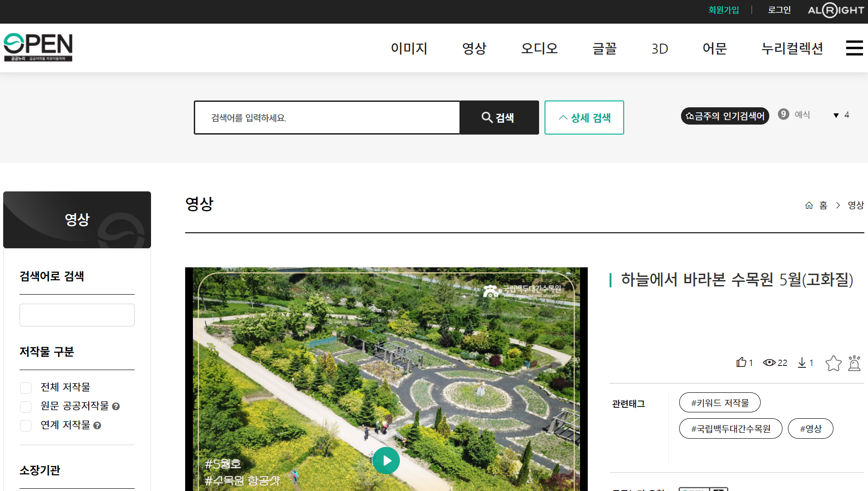The height and width of the screenshot is (491, 868).
Task: Click the home icon in breadcrumb
Action: [x=809, y=205]
